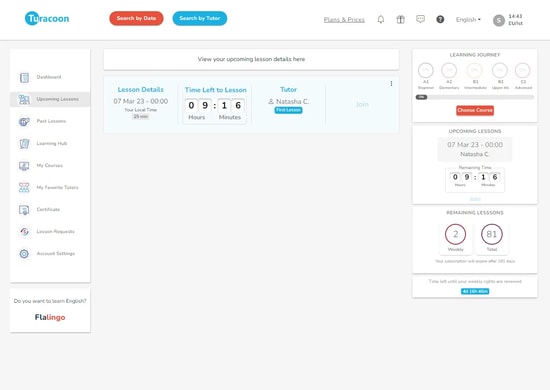
Task: Click the Weekly remaining lessons circle
Action: coord(455,234)
